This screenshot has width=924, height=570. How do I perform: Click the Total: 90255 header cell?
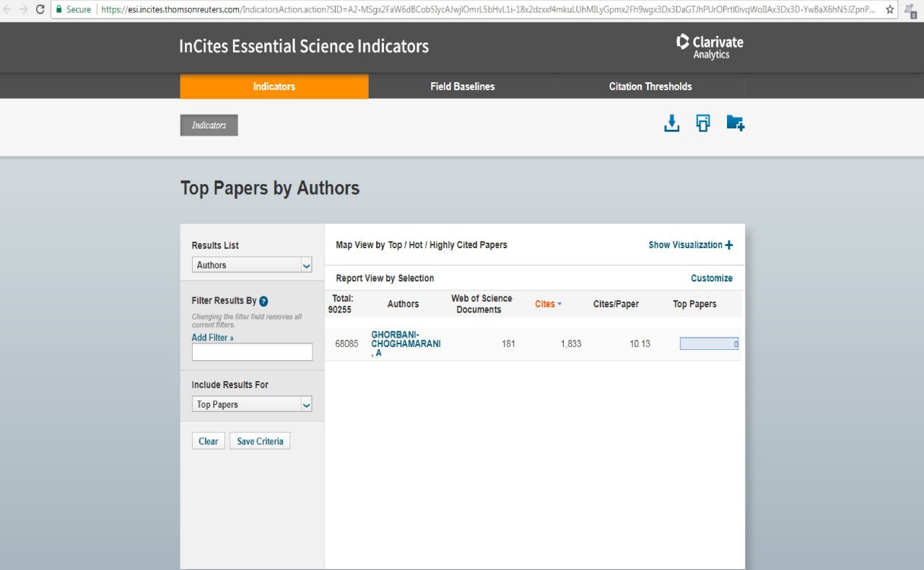coord(342,304)
